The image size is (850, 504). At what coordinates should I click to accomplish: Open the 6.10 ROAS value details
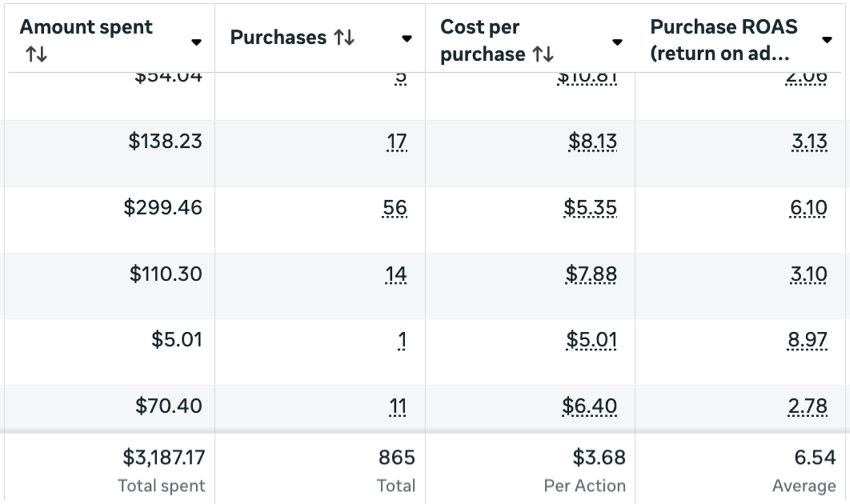pyautogui.click(x=808, y=208)
